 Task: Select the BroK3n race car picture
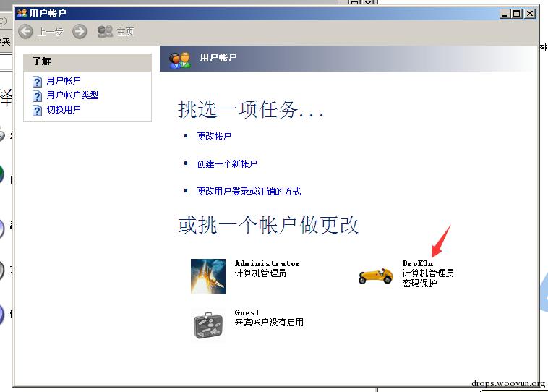376,276
